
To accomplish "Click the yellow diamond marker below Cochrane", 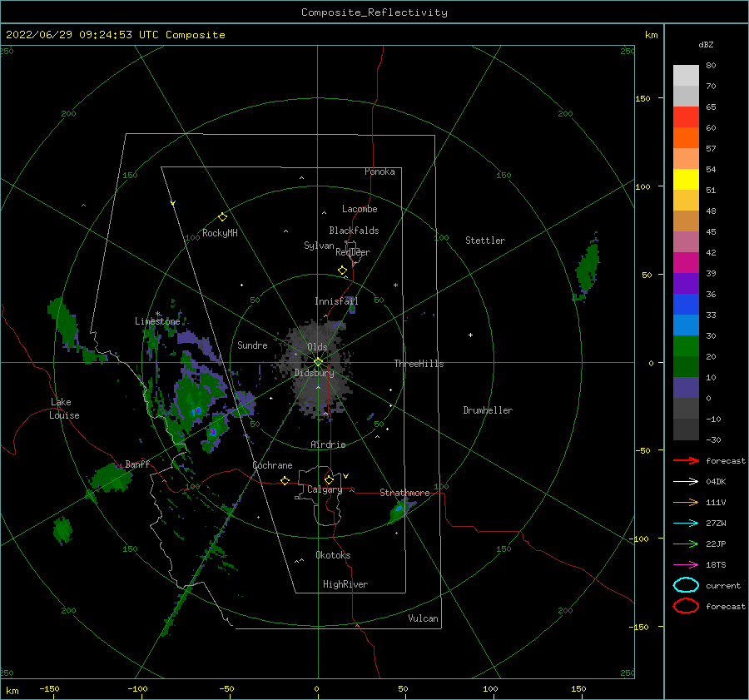I will [285, 480].
